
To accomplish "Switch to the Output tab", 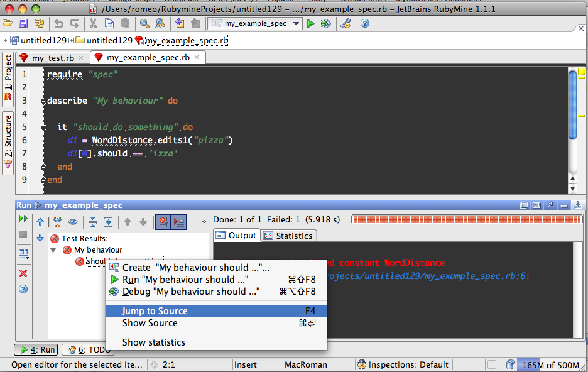I will point(237,236).
